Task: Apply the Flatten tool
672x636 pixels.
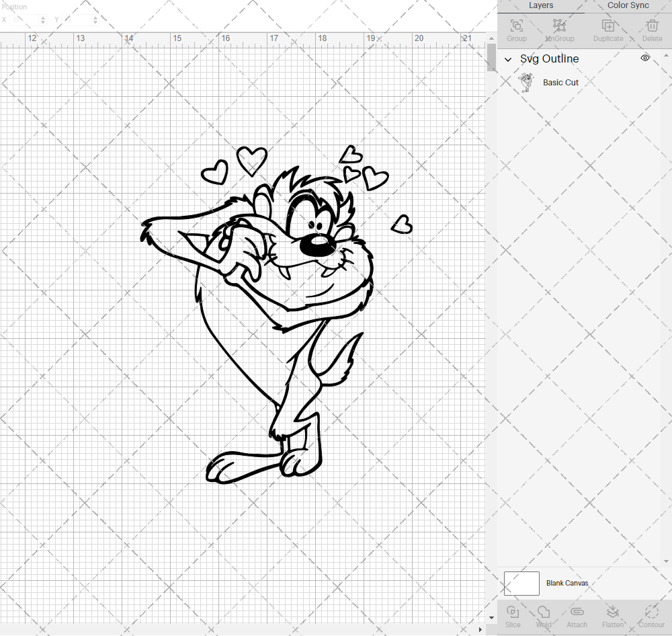Action: tap(613, 617)
